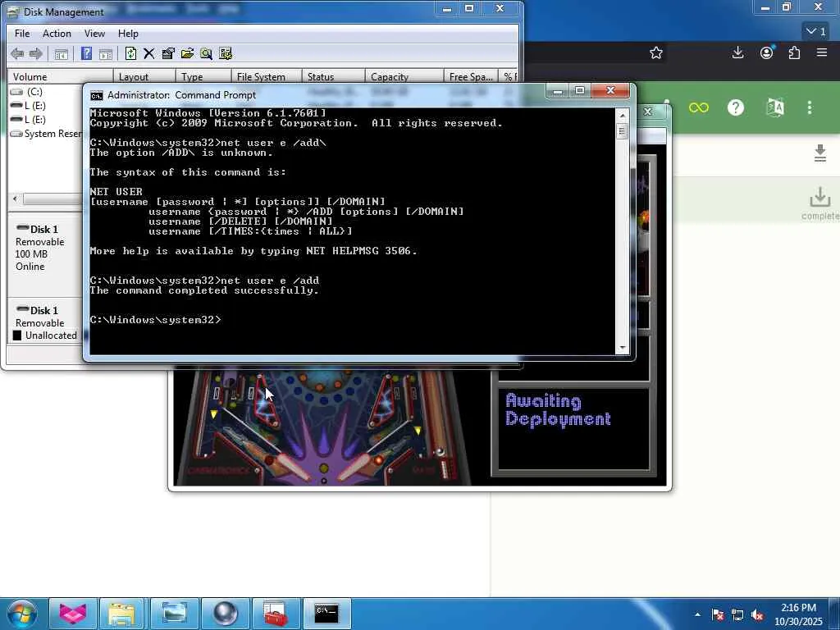840x630 pixels.
Task: Click the magnifier Explore toolbar icon
Action: pos(206,53)
